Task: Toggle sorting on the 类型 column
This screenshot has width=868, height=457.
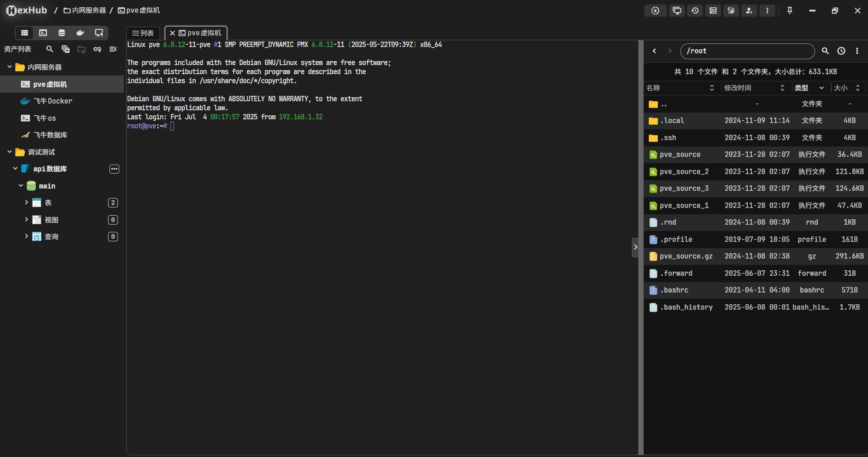Action: [x=821, y=88]
